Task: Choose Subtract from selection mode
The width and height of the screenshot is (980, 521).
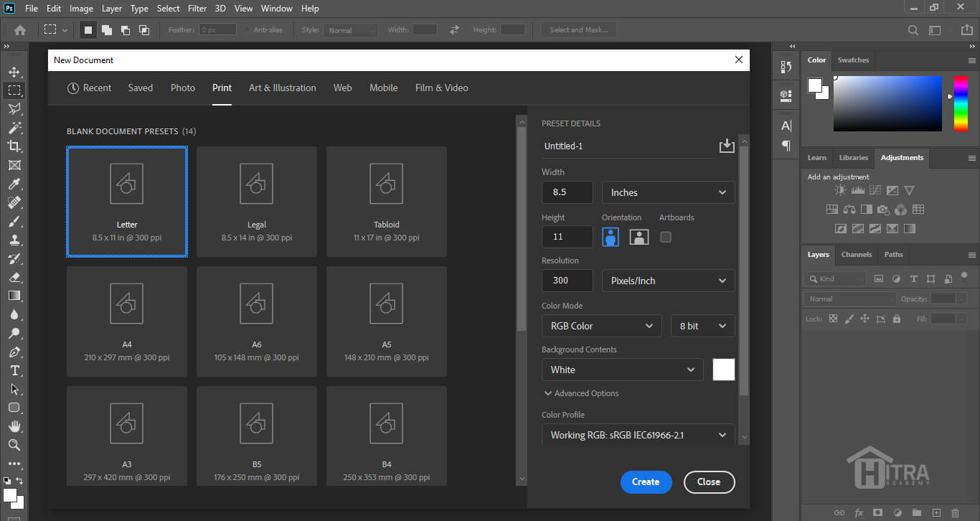Action: (x=126, y=30)
